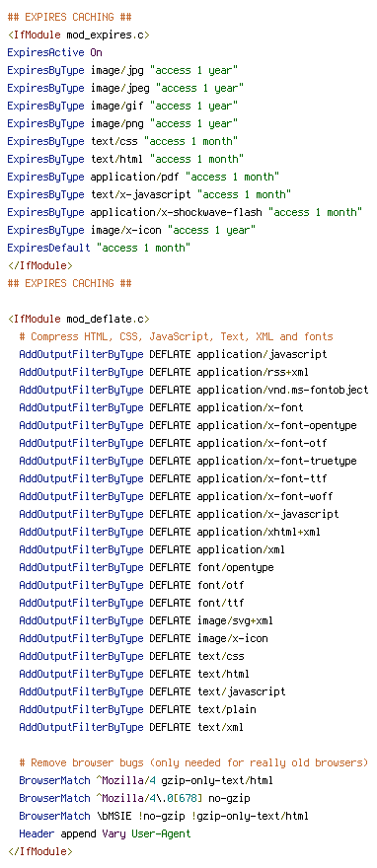Select the ExpiresByType text/css line

122,141
